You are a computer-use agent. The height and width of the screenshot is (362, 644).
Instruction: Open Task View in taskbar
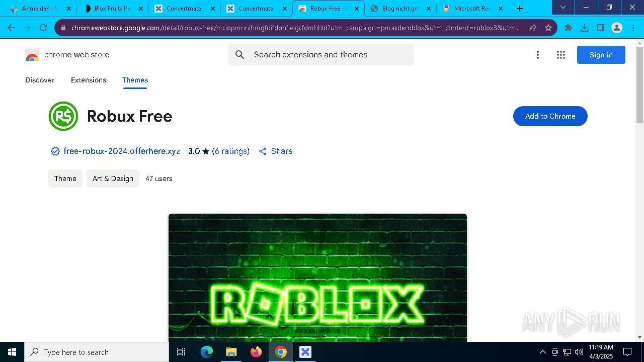click(x=181, y=352)
